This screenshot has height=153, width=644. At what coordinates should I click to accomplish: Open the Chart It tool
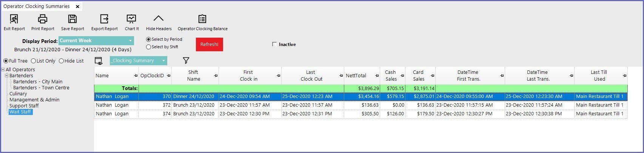131,19
